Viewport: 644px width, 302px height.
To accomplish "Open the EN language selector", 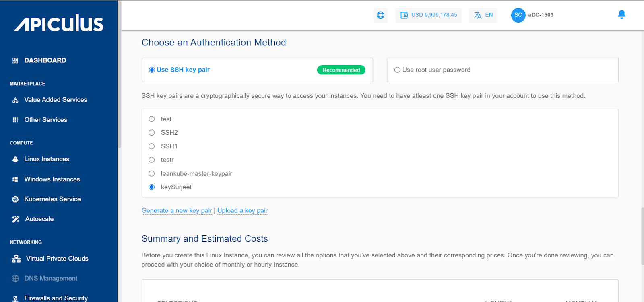I will pyautogui.click(x=483, y=15).
